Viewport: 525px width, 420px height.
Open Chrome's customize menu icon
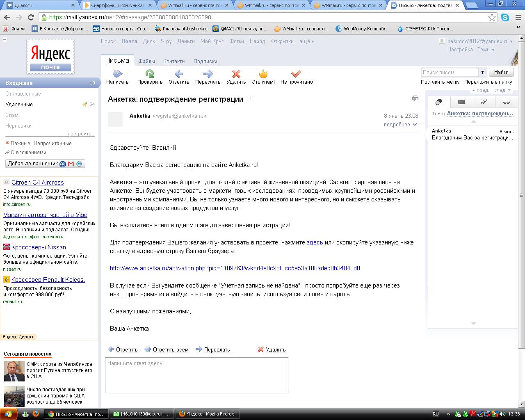(518, 17)
